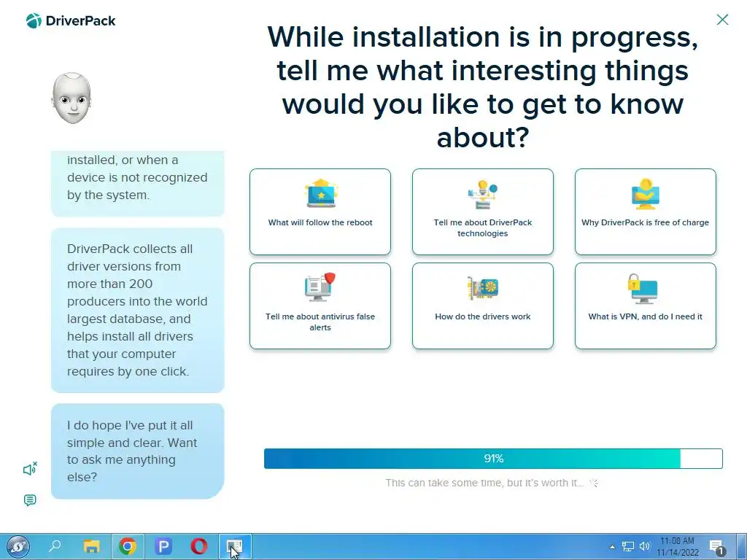Click the DriverPack logo
This screenshot has width=747, height=560.
71,20
